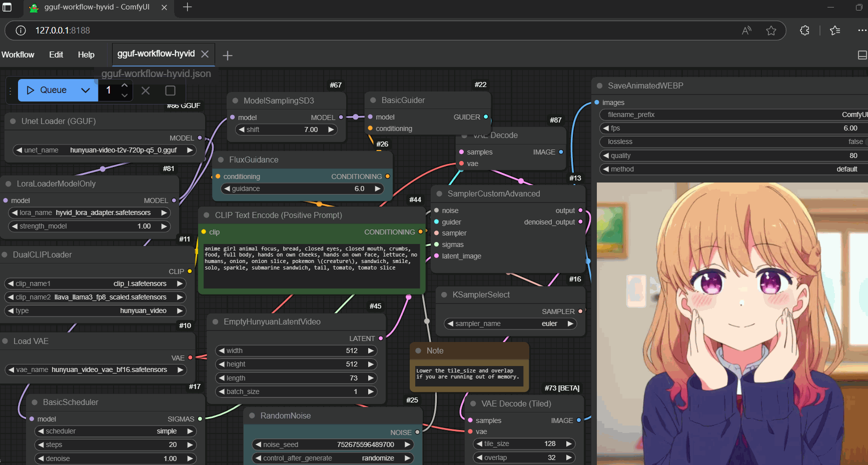Screen dimensions: 868x465
Task: Toggle the ComfyUI bottom panel icon
Action: tap(862, 55)
